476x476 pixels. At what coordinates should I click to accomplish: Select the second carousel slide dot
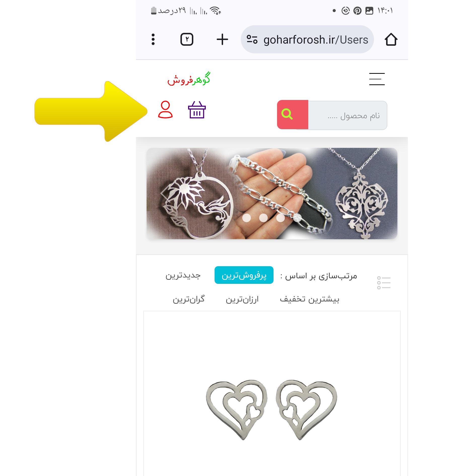(263, 218)
